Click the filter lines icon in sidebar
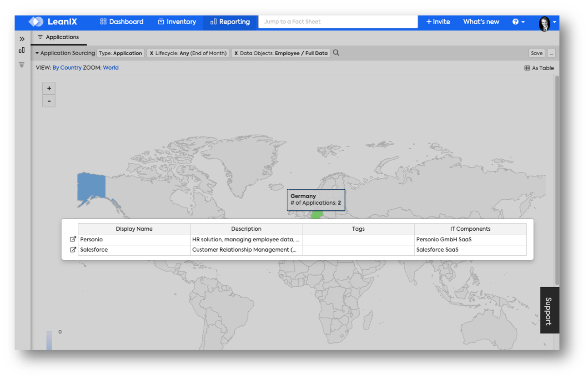 pos(22,65)
